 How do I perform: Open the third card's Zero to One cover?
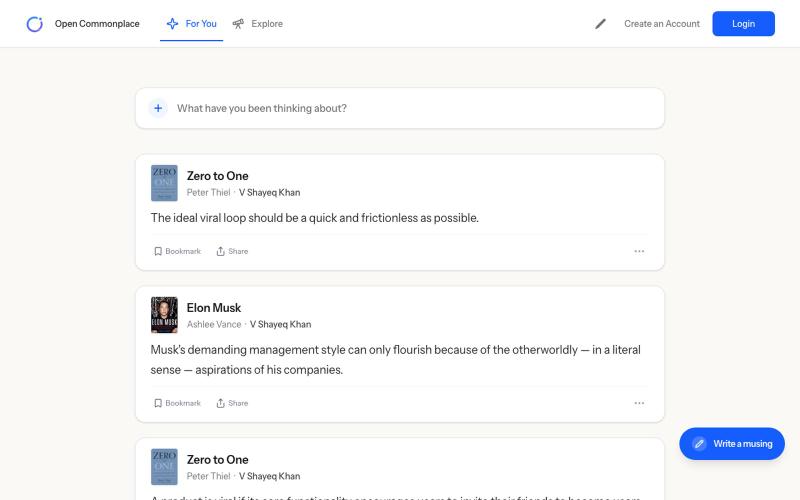point(164,467)
